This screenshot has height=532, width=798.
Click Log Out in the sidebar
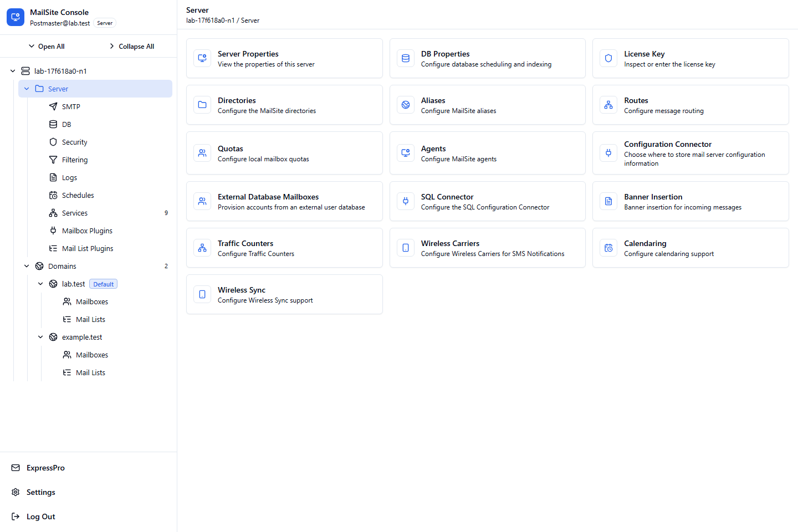[x=89, y=516]
